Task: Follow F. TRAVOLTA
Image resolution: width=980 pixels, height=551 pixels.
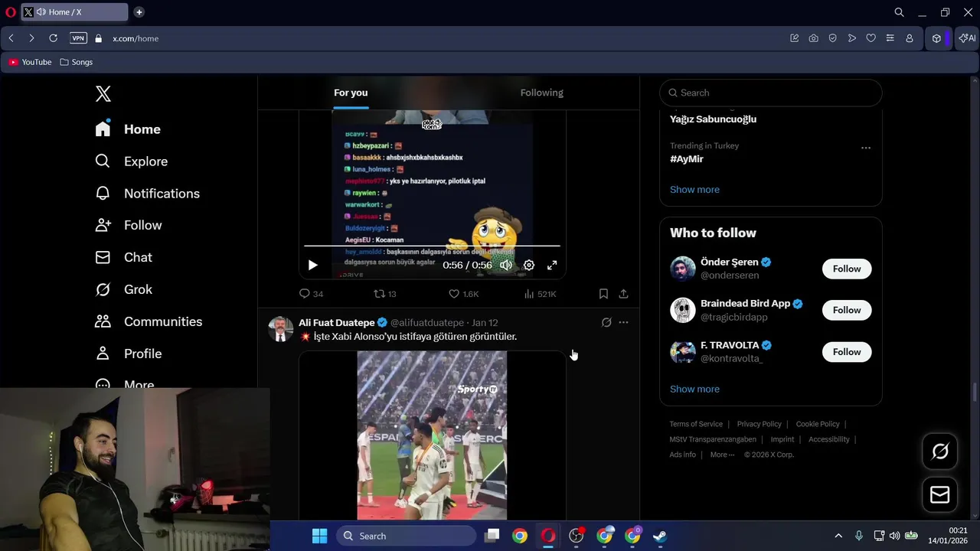Action: (x=847, y=352)
